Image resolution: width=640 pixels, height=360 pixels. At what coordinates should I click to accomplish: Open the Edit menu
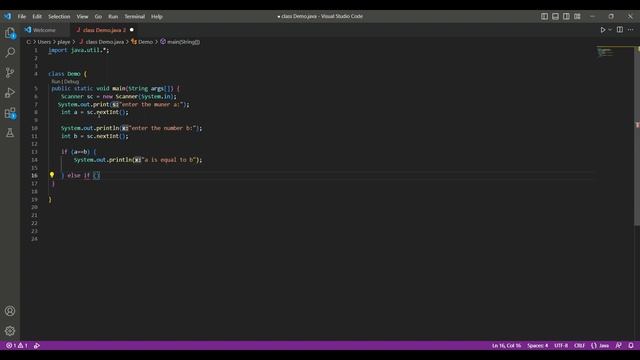point(37,16)
